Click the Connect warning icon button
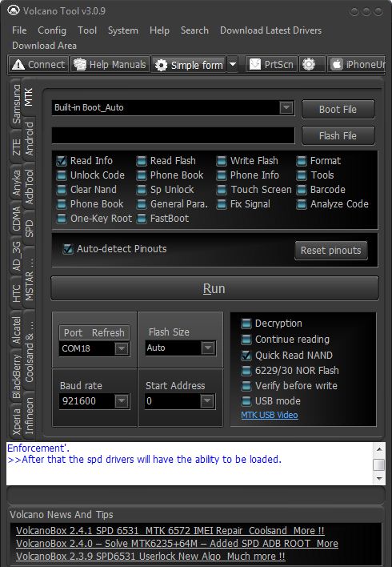The image size is (392, 567). tap(18, 65)
